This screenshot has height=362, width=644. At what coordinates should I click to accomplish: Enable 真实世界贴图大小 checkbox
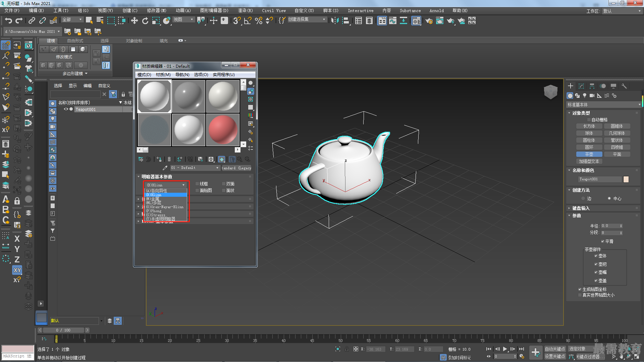click(x=580, y=295)
